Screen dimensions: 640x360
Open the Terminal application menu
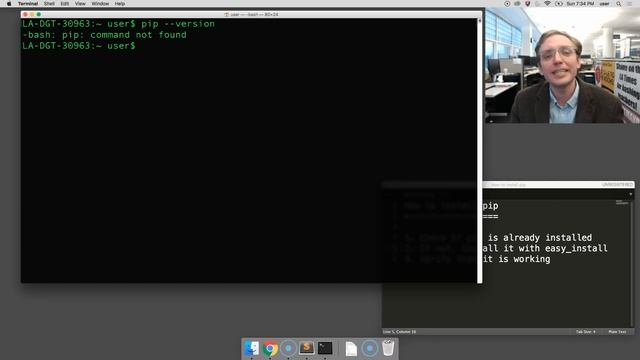[x=28, y=4]
